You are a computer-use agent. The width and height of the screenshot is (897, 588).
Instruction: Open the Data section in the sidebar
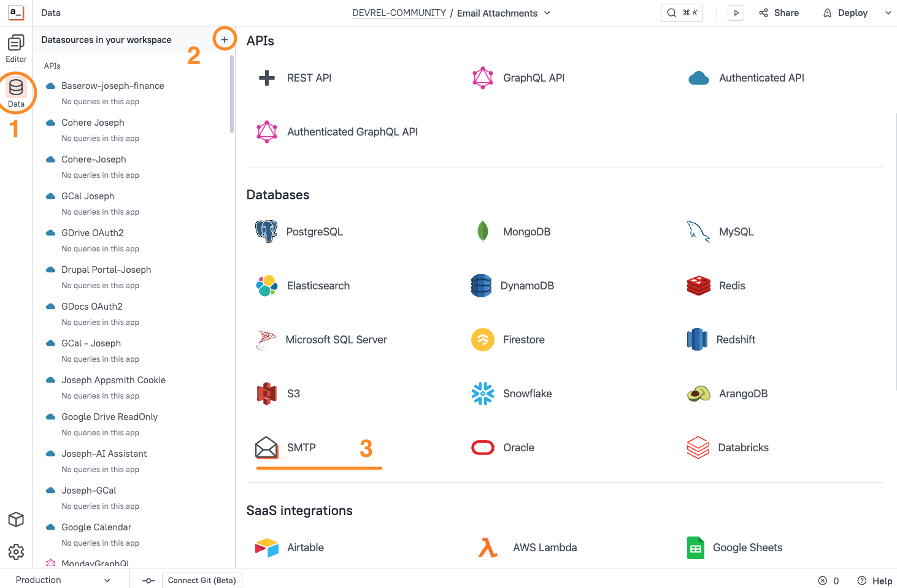click(x=16, y=93)
